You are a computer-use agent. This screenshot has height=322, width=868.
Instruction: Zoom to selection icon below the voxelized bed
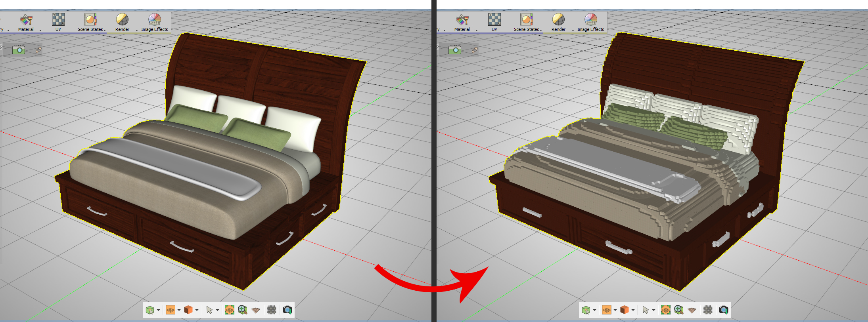(x=679, y=310)
